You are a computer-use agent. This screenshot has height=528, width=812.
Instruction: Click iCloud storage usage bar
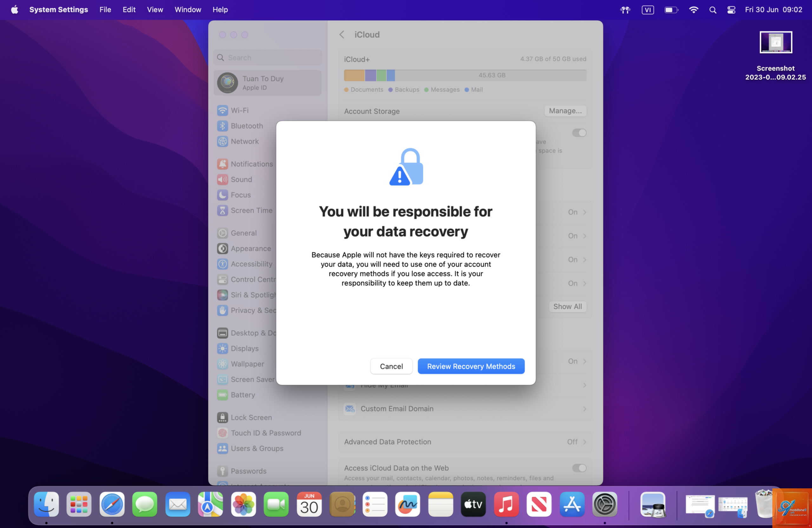pos(465,75)
